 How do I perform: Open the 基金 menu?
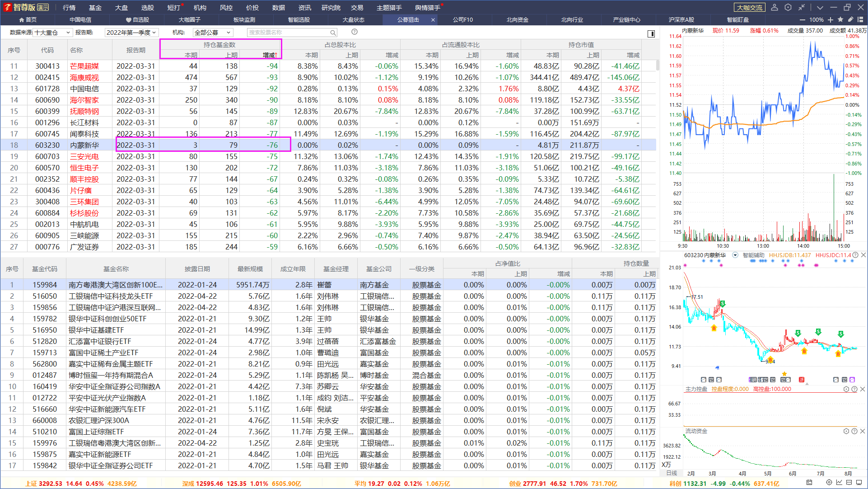[95, 7]
